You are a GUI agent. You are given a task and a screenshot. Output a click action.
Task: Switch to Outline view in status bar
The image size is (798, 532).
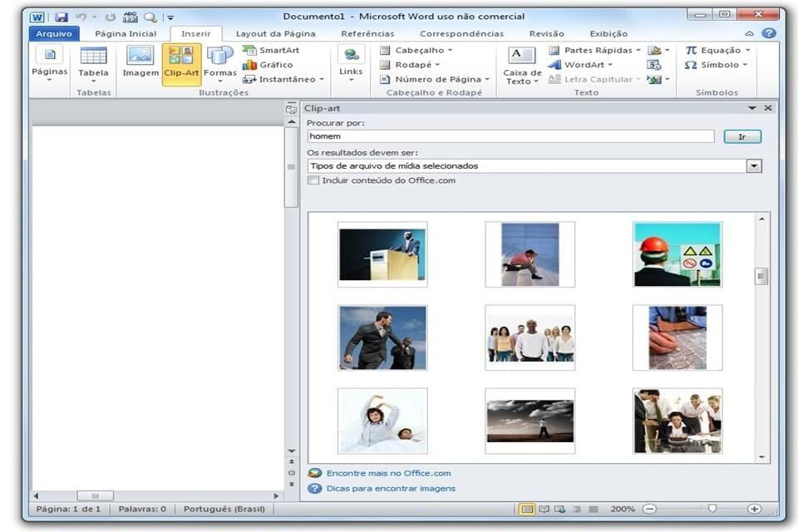click(x=577, y=509)
